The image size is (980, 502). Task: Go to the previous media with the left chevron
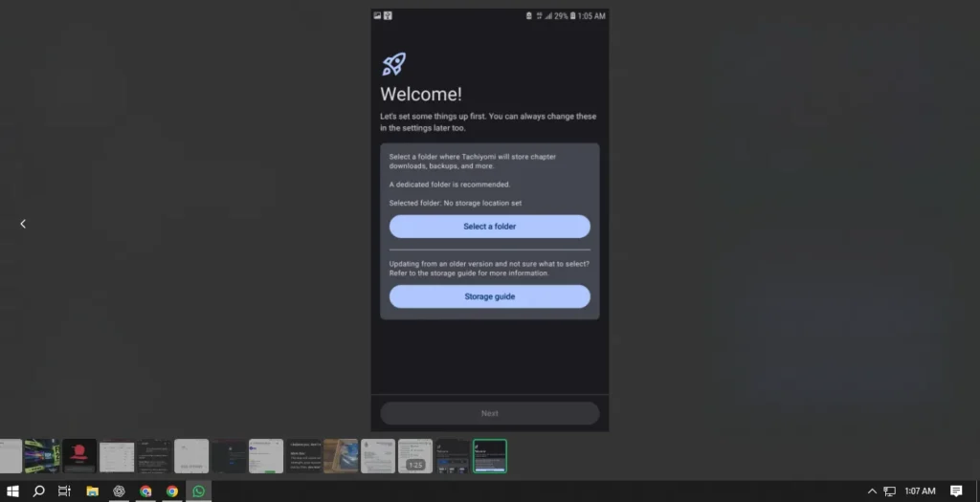[x=23, y=224]
